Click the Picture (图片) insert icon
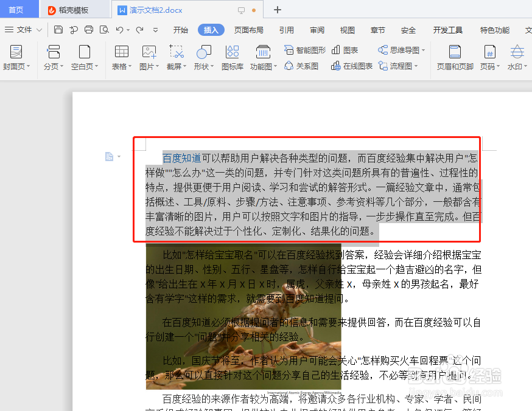The height and width of the screenshot is (411, 532). (x=149, y=52)
